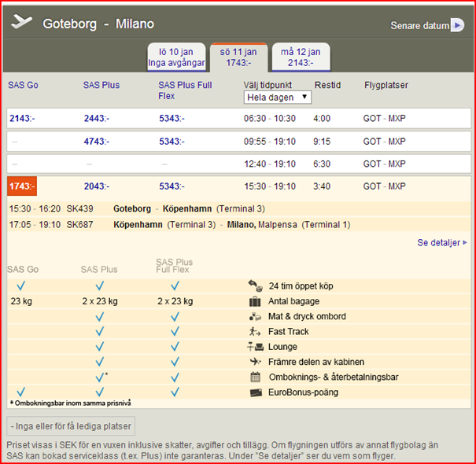Click the Lounge icon

point(254,347)
